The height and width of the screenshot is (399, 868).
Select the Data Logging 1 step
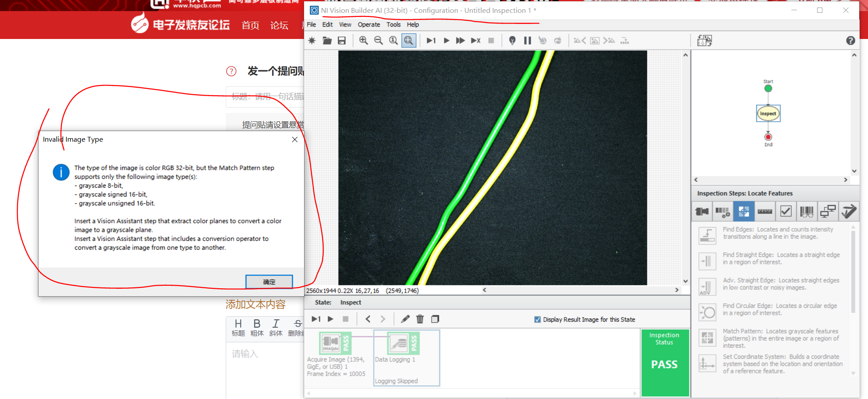[407, 358]
